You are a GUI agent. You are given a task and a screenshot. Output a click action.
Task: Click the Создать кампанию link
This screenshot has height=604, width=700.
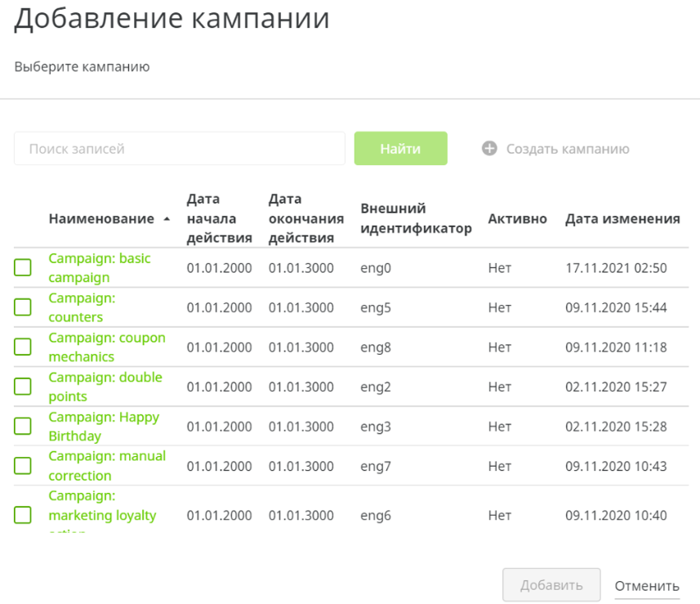[567, 149]
